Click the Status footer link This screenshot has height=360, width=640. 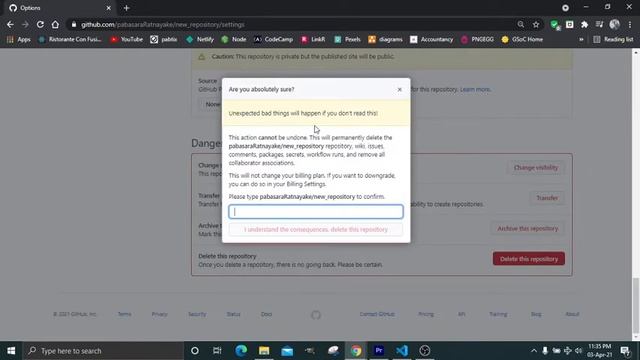tap(233, 314)
